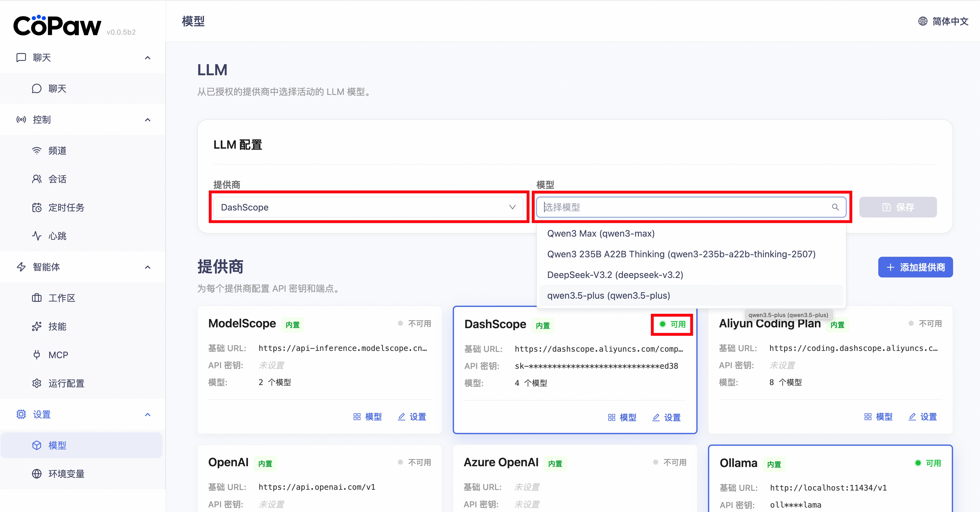
Task: Click the 工作区 briefcase icon in sidebar
Action: [x=36, y=298]
